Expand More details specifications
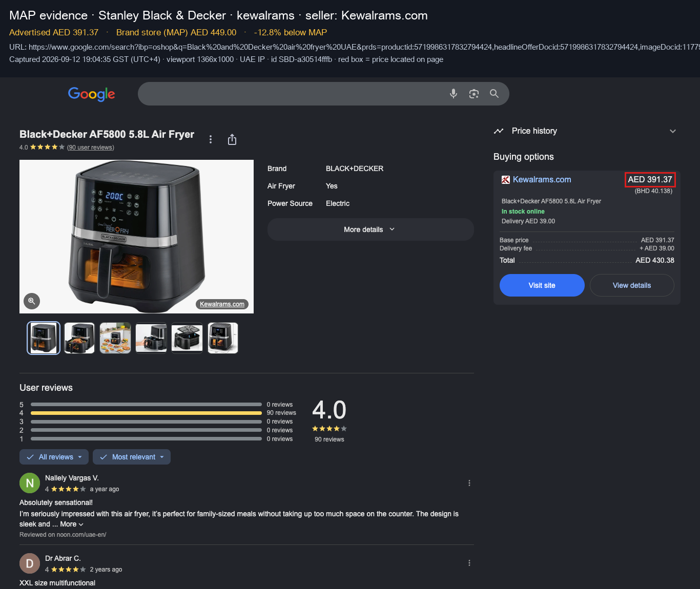 [370, 229]
